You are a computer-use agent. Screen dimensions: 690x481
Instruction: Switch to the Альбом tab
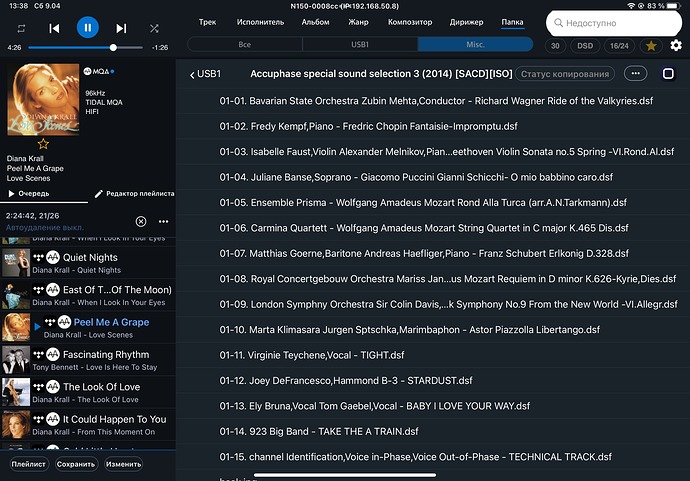click(316, 22)
